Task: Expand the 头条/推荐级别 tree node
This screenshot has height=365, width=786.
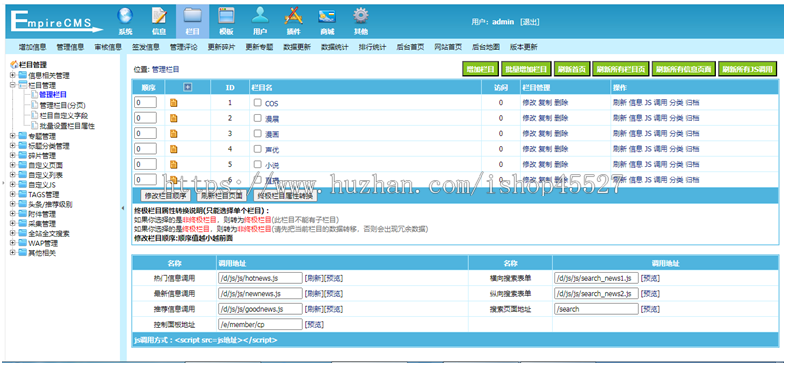Action: point(12,204)
